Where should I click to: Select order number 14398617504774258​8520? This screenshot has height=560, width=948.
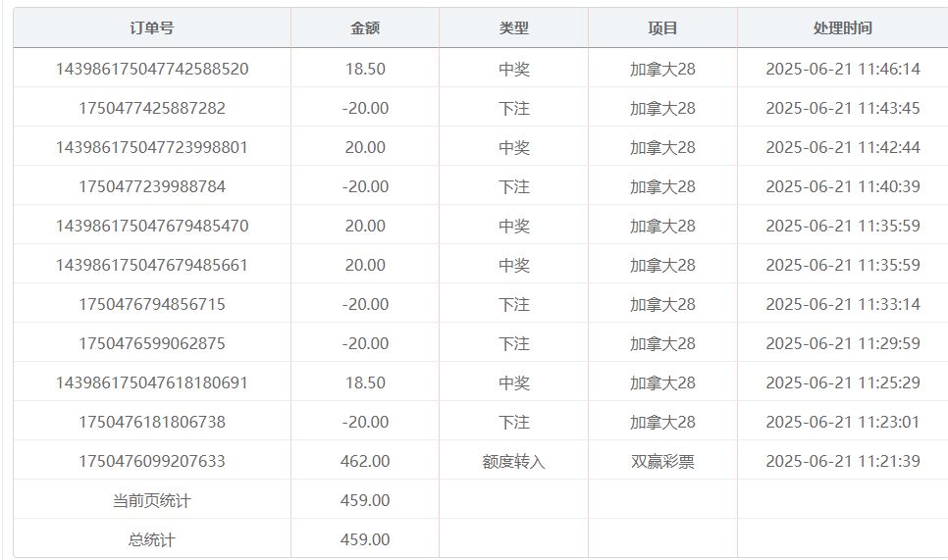pos(152,69)
